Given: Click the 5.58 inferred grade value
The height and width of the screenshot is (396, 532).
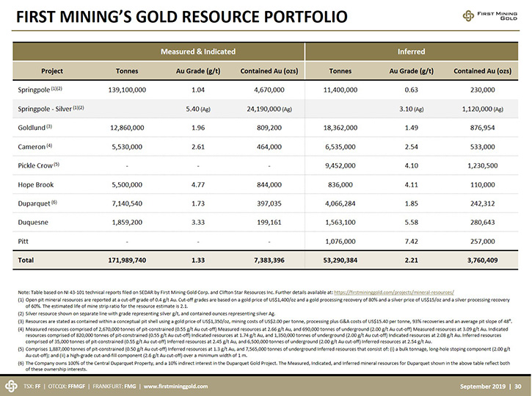Looking at the screenshot, I should coord(411,222).
